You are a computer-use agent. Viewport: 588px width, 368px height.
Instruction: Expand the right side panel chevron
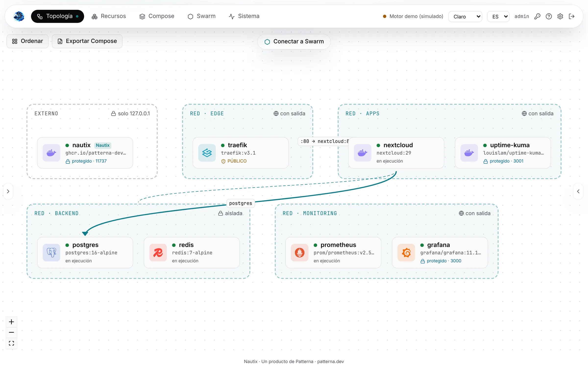pyautogui.click(x=578, y=191)
